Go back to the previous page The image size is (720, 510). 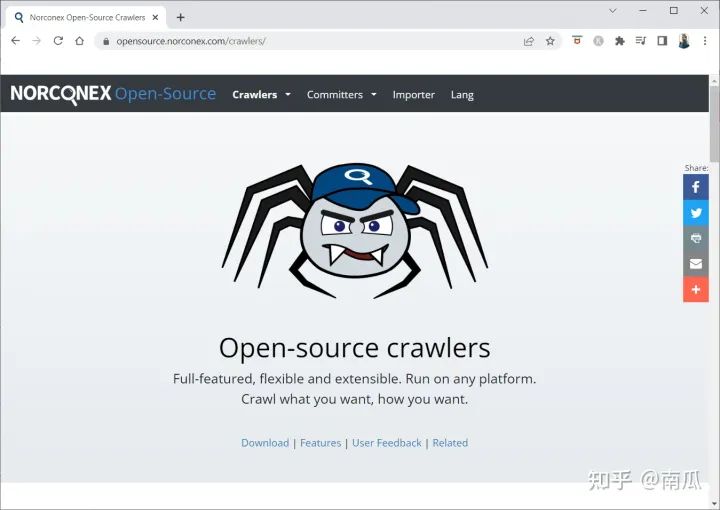click(x=16, y=41)
